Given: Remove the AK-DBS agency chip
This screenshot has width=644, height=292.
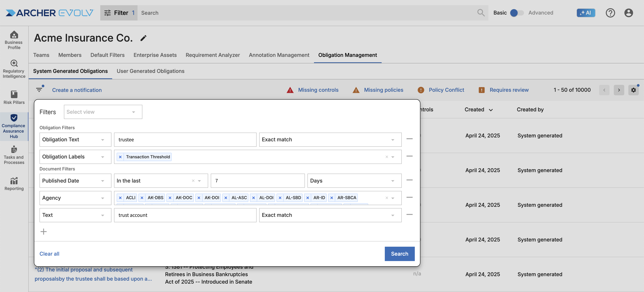Looking at the screenshot, I should pos(142,198).
